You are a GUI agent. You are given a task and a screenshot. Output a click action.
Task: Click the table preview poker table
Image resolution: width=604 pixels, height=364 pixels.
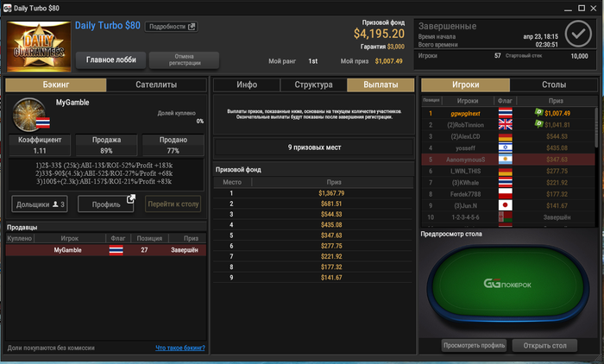(x=507, y=285)
